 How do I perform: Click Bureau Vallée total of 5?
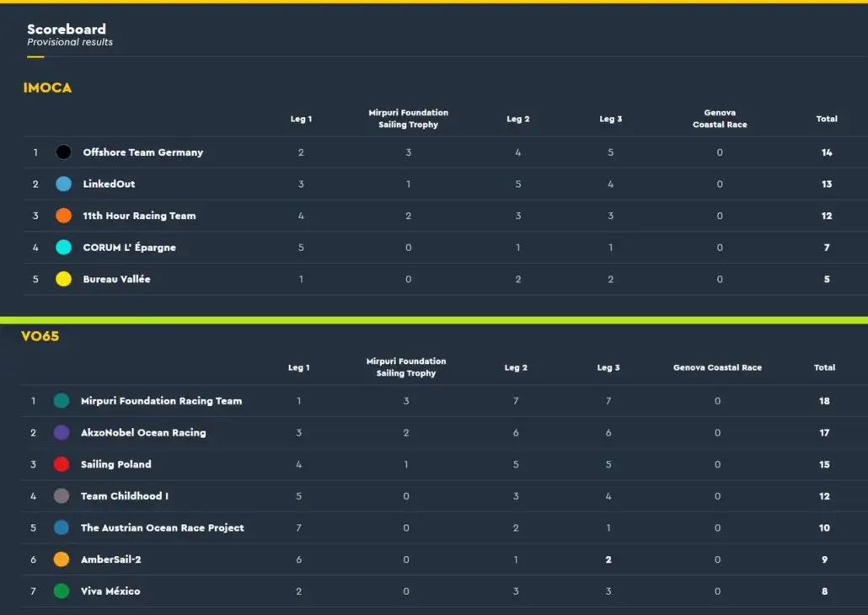[827, 279]
